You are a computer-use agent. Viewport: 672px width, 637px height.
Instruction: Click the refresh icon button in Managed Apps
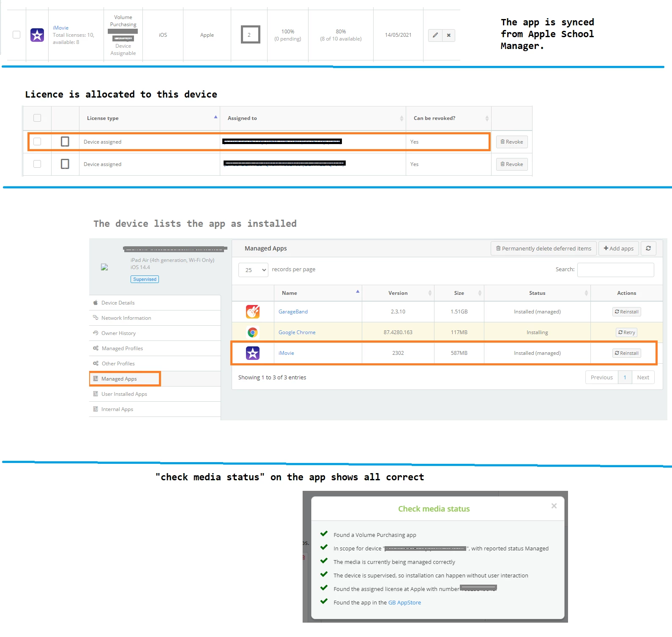(x=648, y=248)
